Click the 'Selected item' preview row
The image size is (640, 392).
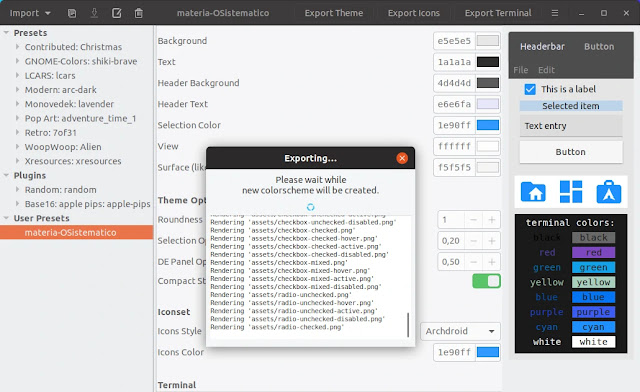click(571, 106)
